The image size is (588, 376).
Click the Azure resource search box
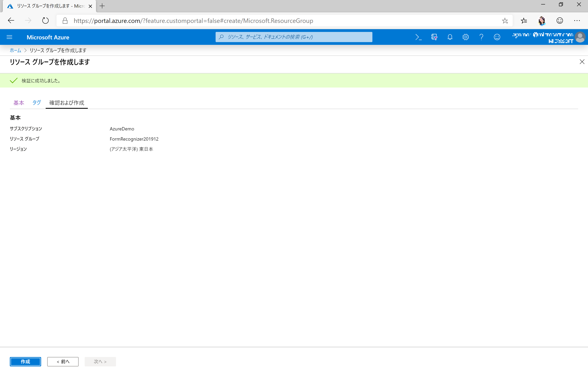294,37
